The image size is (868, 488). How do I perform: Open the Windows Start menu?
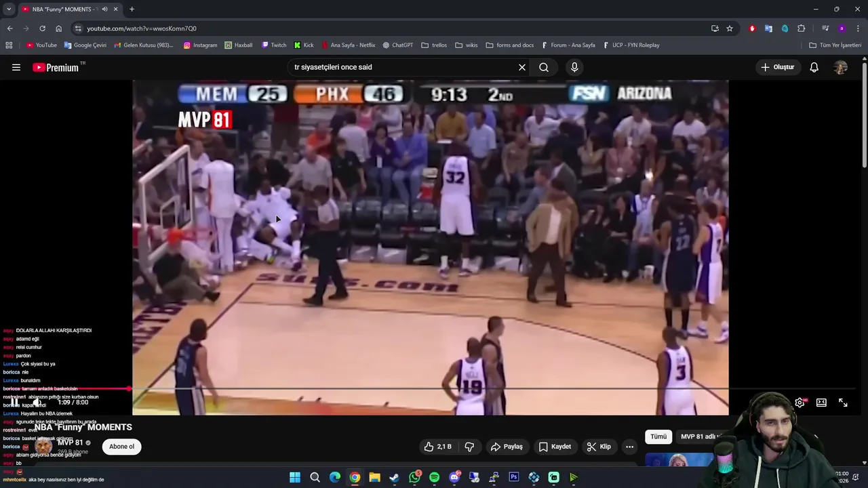pos(295,477)
